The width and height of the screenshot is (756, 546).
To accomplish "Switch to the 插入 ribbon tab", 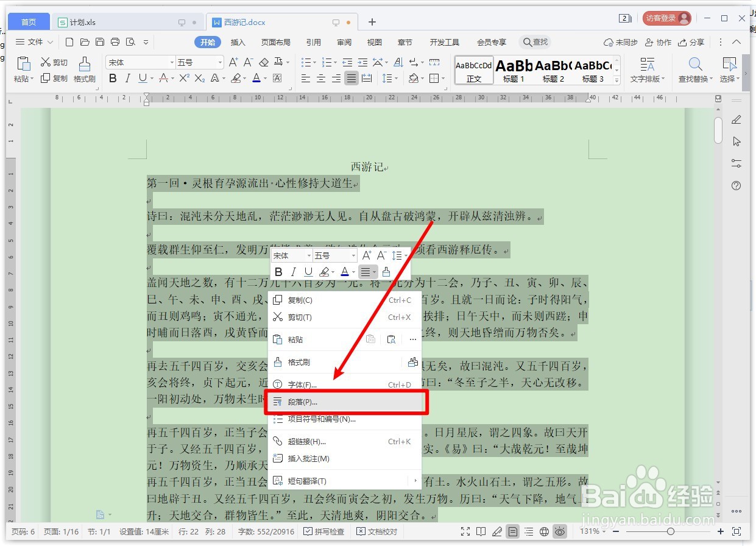I will coord(238,42).
